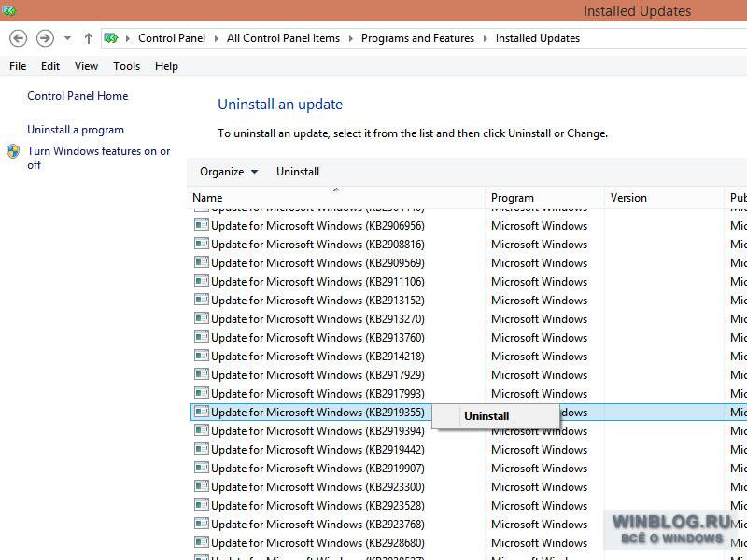
Task: Select Update for Microsoft Windows (KB2911106) text
Action: pyautogui.click(x=317, y=282)
